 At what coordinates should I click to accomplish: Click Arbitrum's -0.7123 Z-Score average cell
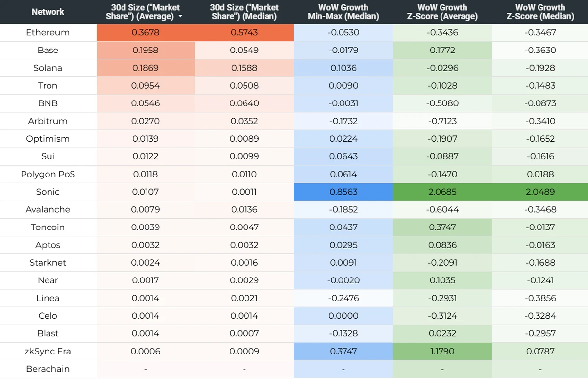442,121
